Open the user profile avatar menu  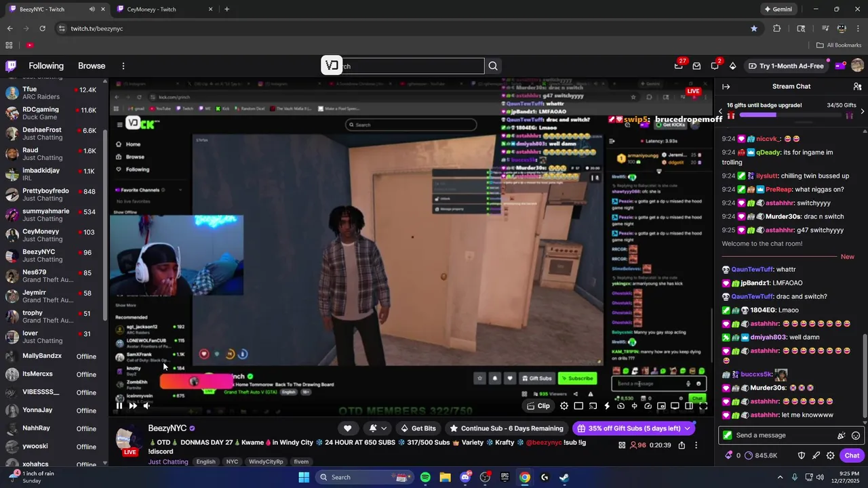[857, 66]
